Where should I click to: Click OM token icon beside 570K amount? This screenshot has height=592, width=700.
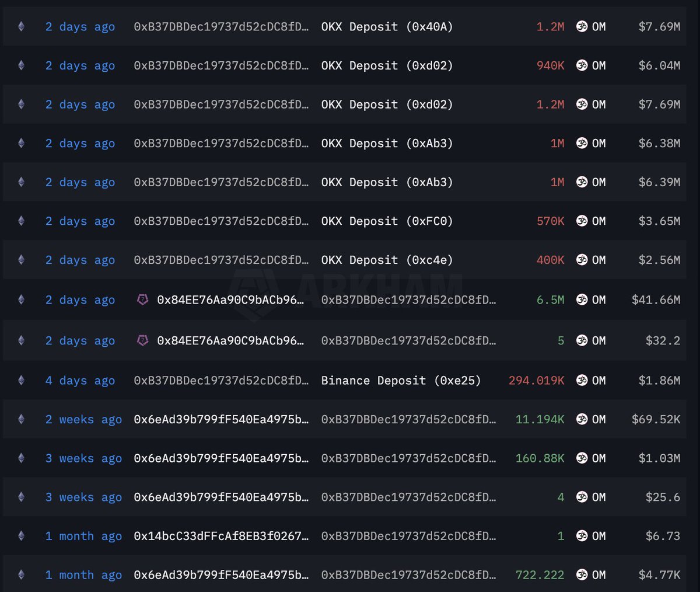(x=582, y=221)
